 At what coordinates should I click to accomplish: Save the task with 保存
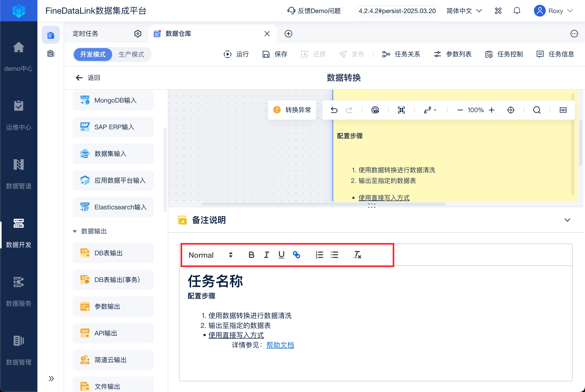pyautogui.click(x=275, y=54)
